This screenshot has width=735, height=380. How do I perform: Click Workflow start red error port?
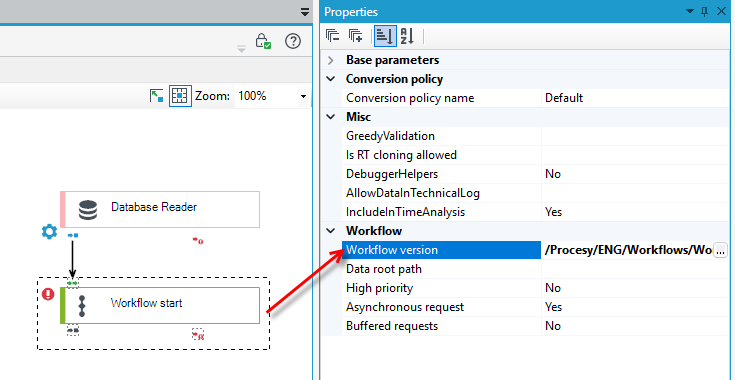pos(198,335)
